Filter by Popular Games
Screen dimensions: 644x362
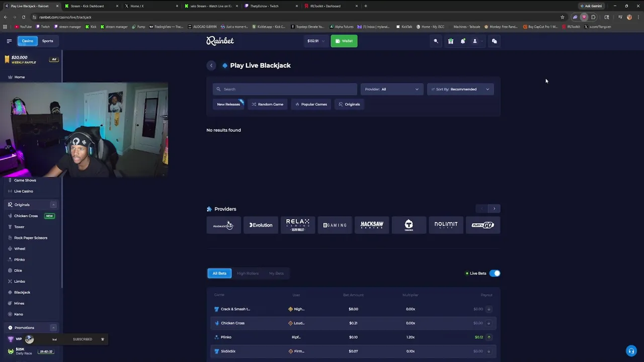pyautogui.click(x=311, y=104)
